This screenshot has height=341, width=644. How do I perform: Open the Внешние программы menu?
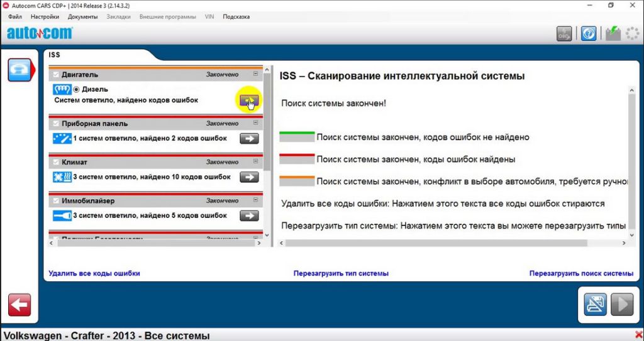click(x=167, y=17)
